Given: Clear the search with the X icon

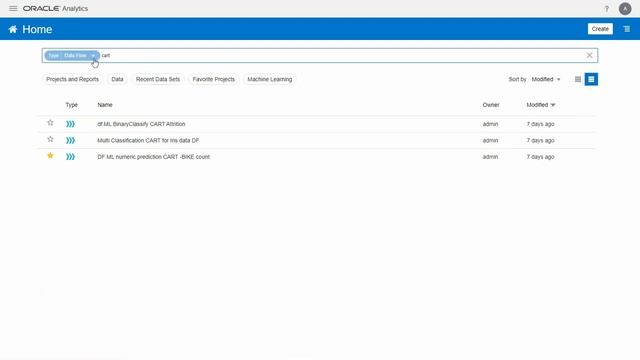Looking at the screenshot, I should 589,55.
